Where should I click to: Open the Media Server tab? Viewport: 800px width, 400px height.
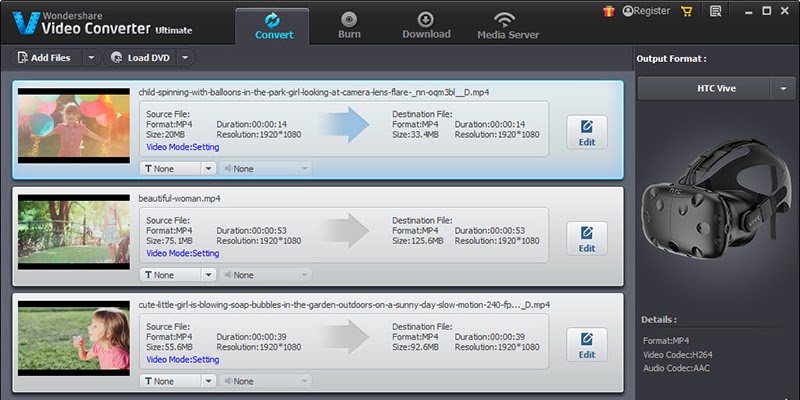pos(508,26)
